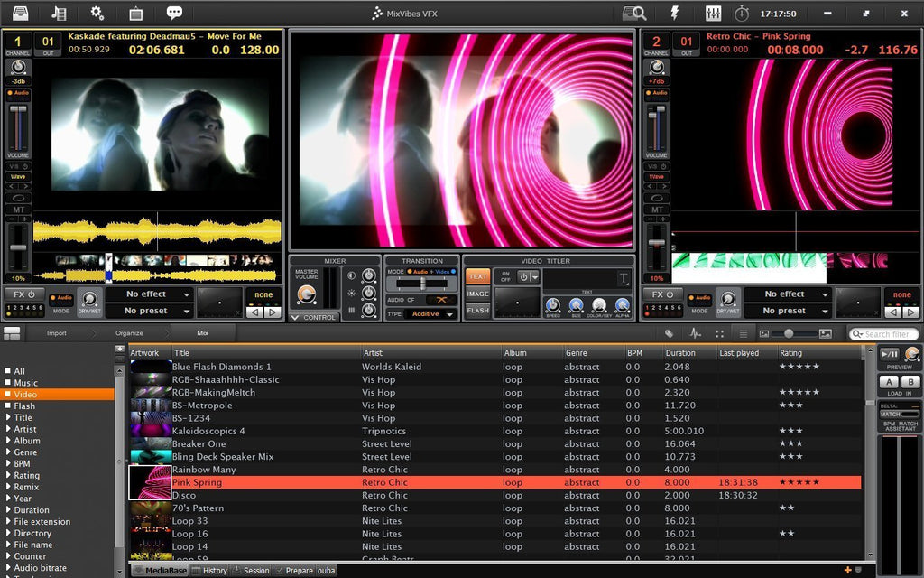924x578 pixels.
Task: Click the speech bubble icon in top bar
Action: pos(174,14)
